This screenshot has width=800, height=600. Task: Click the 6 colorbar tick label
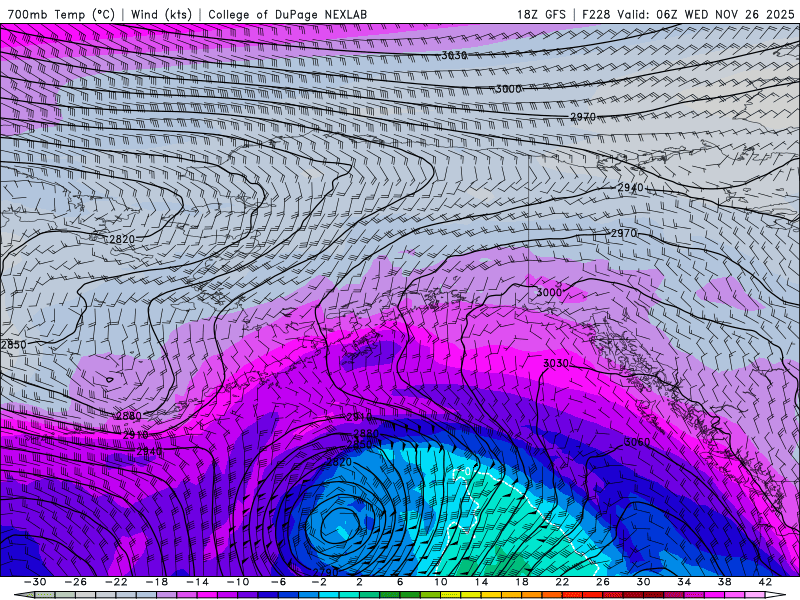point(400,582)
